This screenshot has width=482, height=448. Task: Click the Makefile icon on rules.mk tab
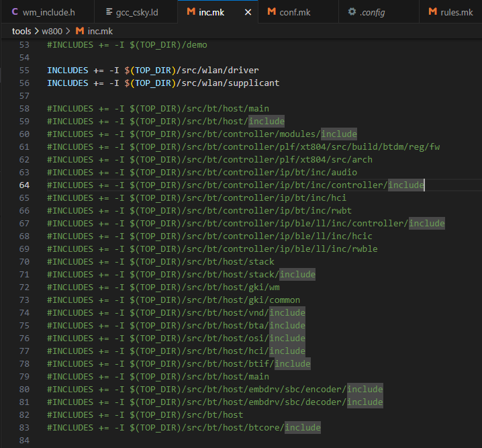click(432, 11)
